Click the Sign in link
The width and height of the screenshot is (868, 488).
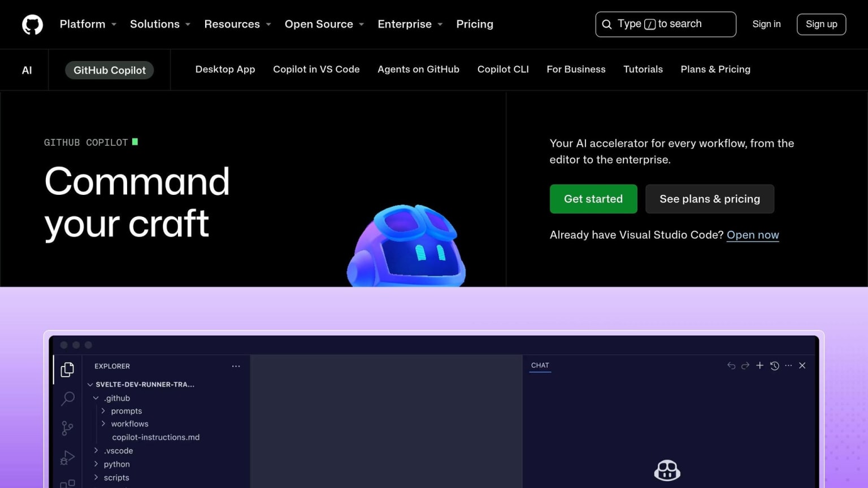click(x=766, y=24)
